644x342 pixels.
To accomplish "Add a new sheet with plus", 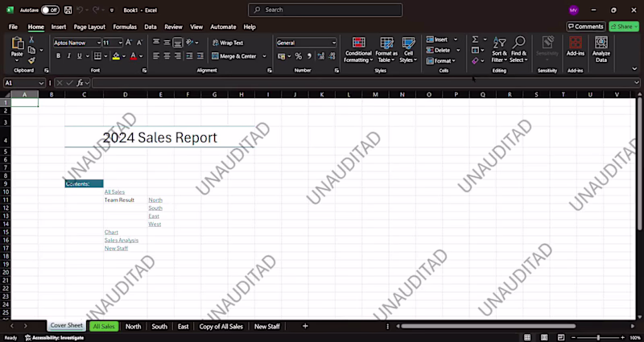I will point(305,326).
